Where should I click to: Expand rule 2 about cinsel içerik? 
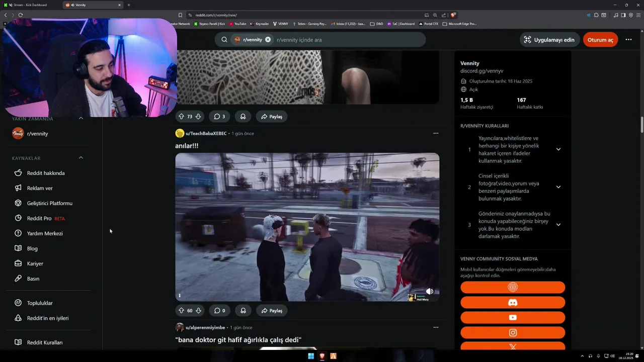coord(558,187)
